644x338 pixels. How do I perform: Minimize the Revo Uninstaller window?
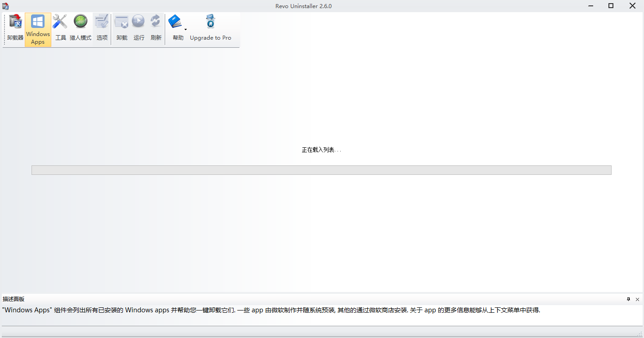tap(590, 6)
